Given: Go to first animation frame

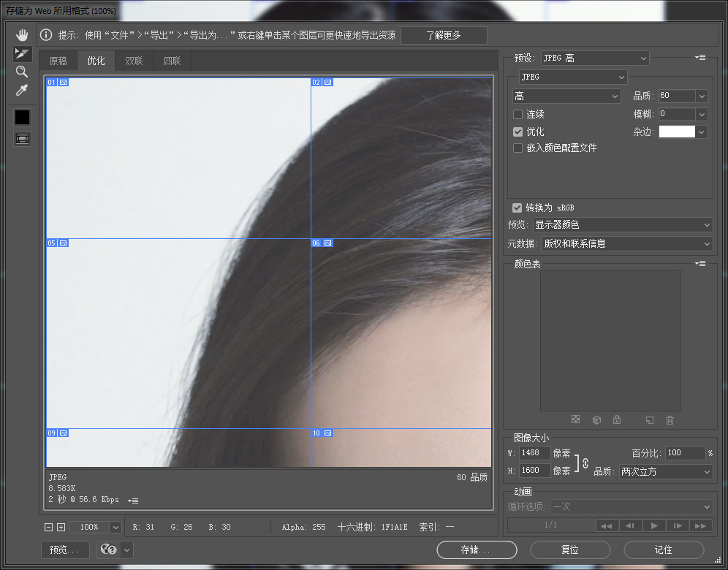Looking at the screenshot, I should [x=607, y=525].
